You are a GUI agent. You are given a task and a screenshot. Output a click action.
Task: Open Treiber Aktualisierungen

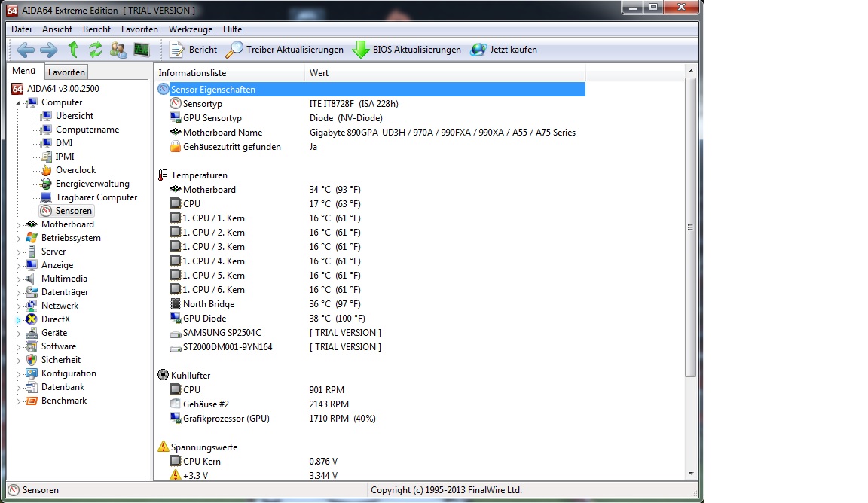coord(285,50)
